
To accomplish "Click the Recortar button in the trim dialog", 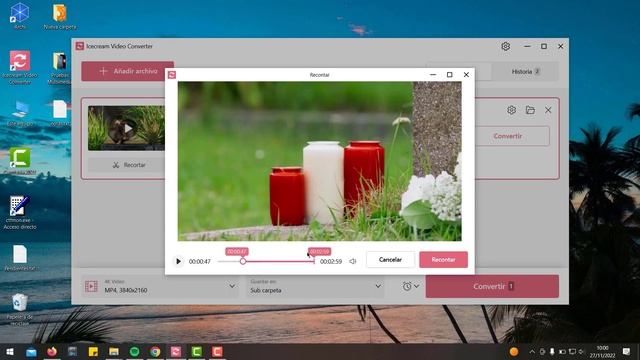I will (443, 260).
